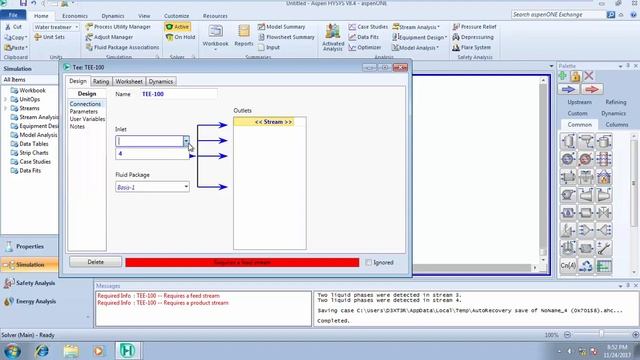640x360 pixels.
Task: Select the Heater icon in the palette
Action: coord(586,159)
